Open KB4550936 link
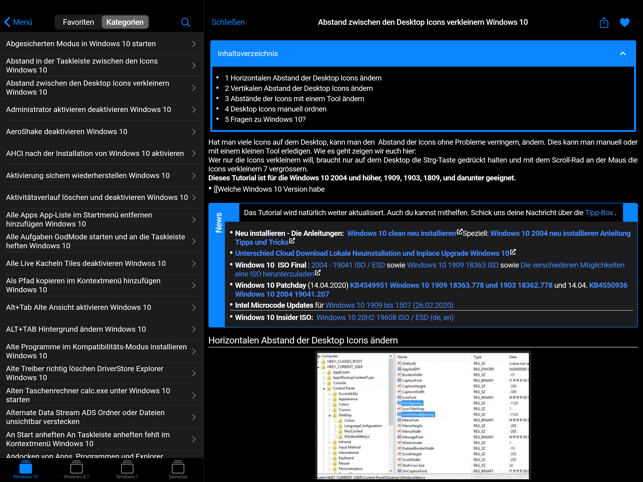The image size is (643, 482). [x=608, y=285]
